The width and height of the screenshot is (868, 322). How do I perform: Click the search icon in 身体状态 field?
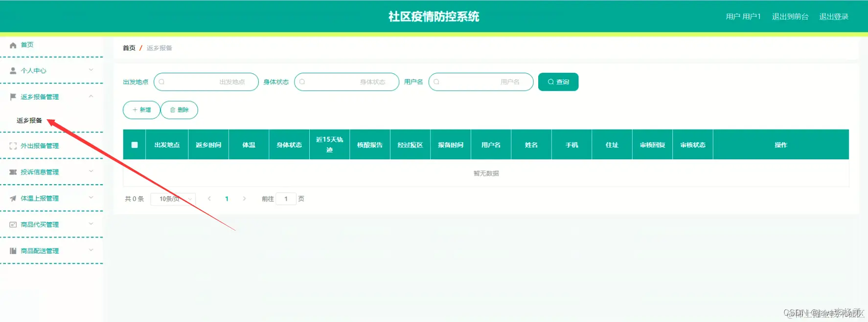(x=302, y=82)
